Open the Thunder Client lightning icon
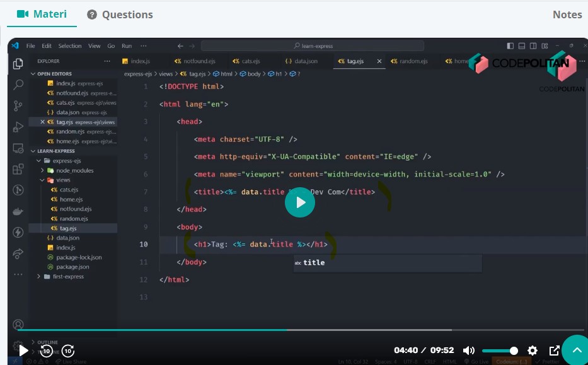The image size is (588, 365). [x=18, y=232]
